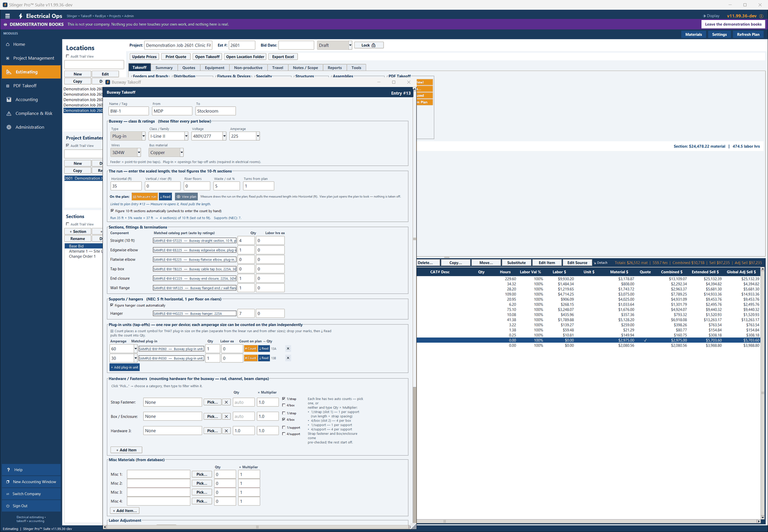
Task: Click the Export Excel button
Action: pyautogui.click(x=283, y=57)
